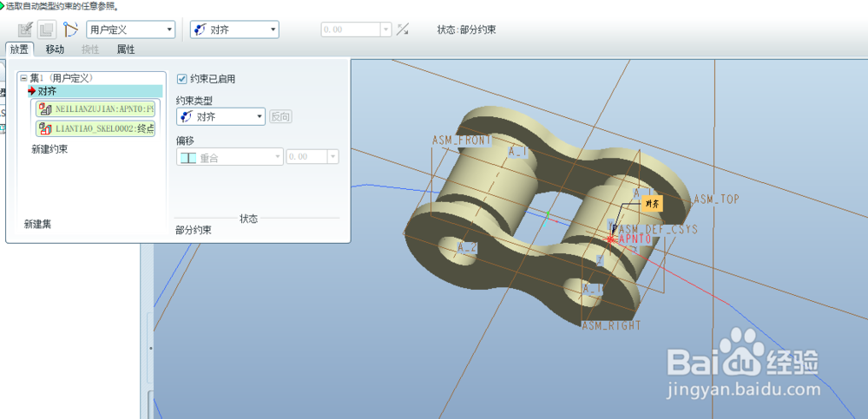Click 新建约束 to add a constraint
The width and height of the screenshot is (868, 419).
click(x=49, y=149)
